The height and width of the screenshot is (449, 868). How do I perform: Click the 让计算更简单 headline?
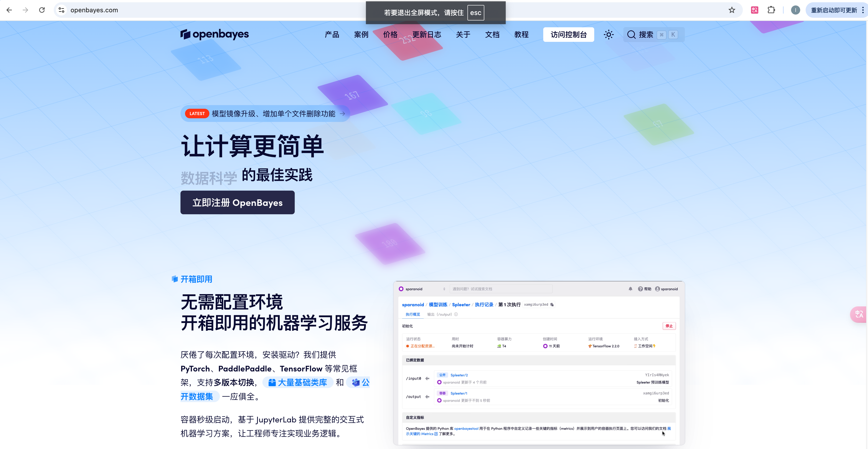click(x=252, y=146)
